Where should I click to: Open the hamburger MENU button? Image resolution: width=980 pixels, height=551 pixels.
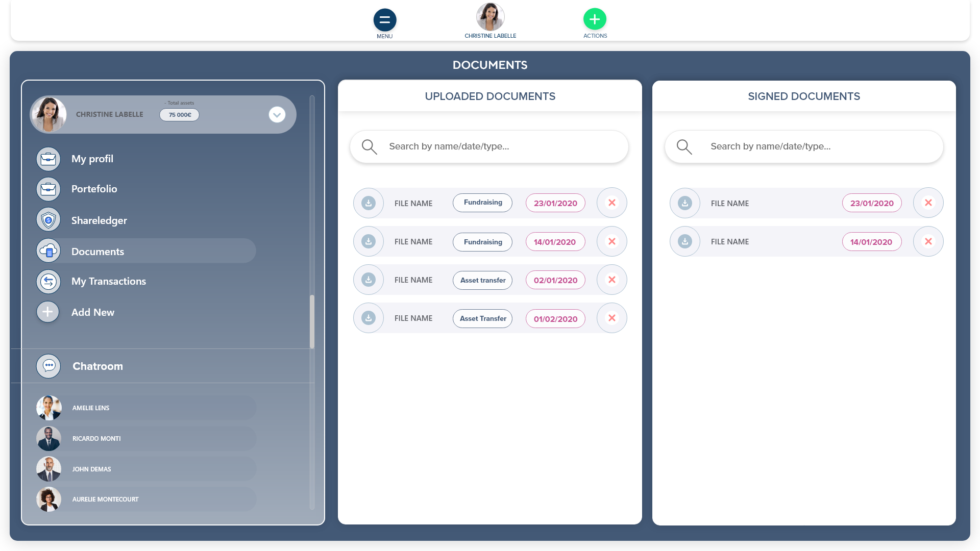click(384, 20)
